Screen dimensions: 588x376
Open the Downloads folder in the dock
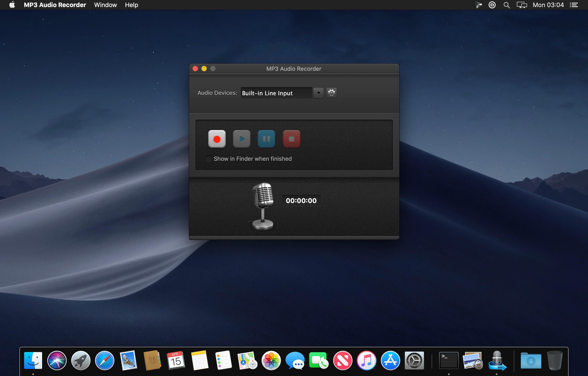(531, 360)
